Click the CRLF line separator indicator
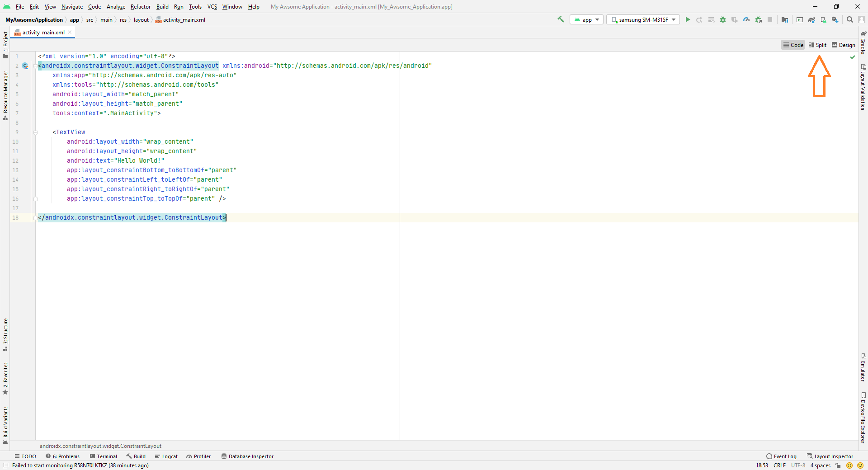The image size is (868, 470). click(x=779, y=465)
